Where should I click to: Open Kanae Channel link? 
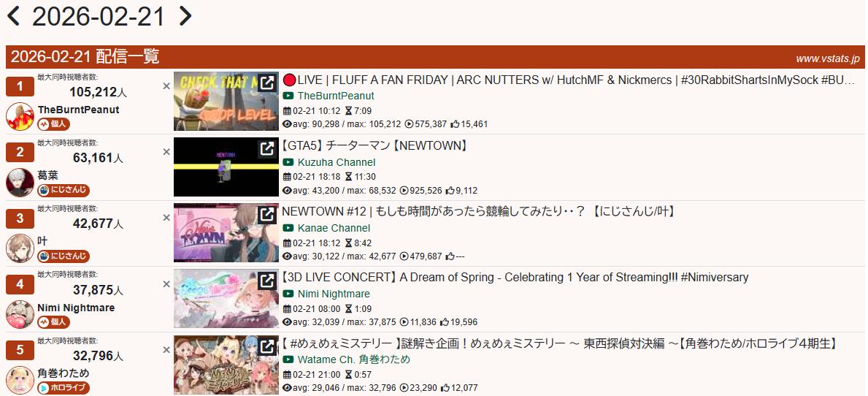click(x=334, y=228)
